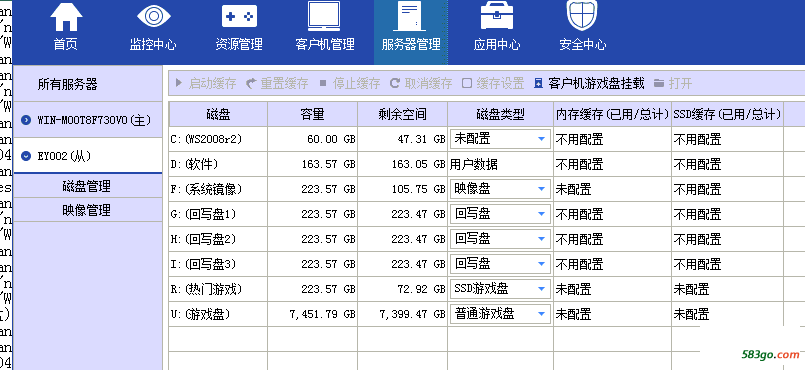Image resolution: width=805 pixels, height=370 pixels.
Task: Open the 安全中心 shield icon
Action: [x=582, y=15]
